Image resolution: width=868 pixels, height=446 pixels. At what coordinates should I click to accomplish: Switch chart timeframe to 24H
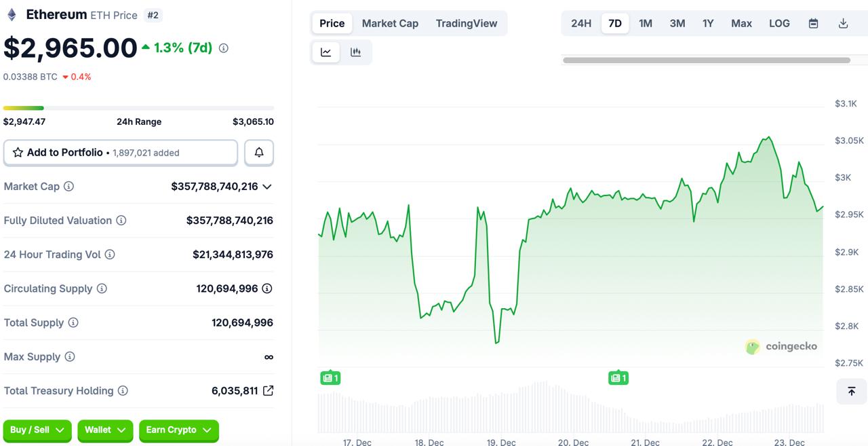coord(581,22)
